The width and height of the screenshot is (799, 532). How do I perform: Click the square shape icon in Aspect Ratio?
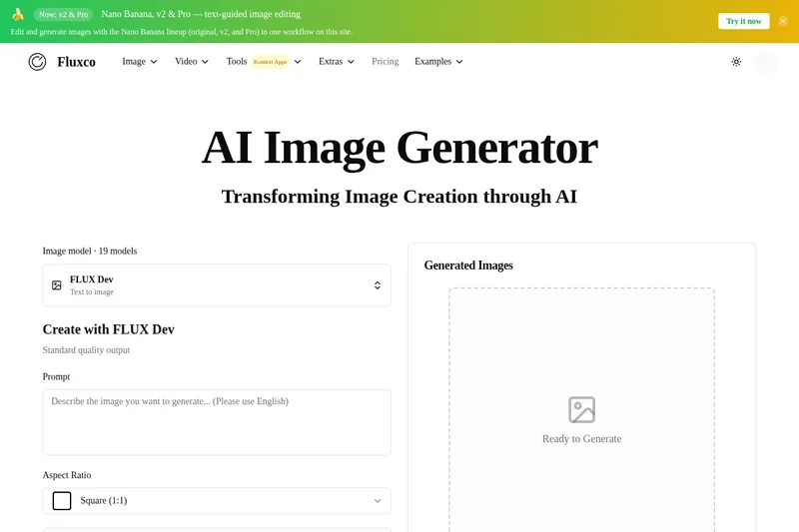click(x=62, y=500)
